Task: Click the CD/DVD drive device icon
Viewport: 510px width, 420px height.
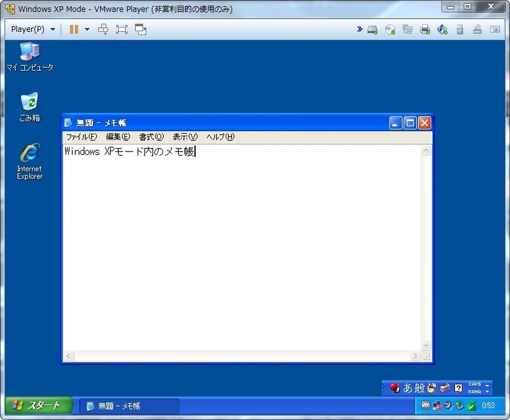Action: [390, 29]
